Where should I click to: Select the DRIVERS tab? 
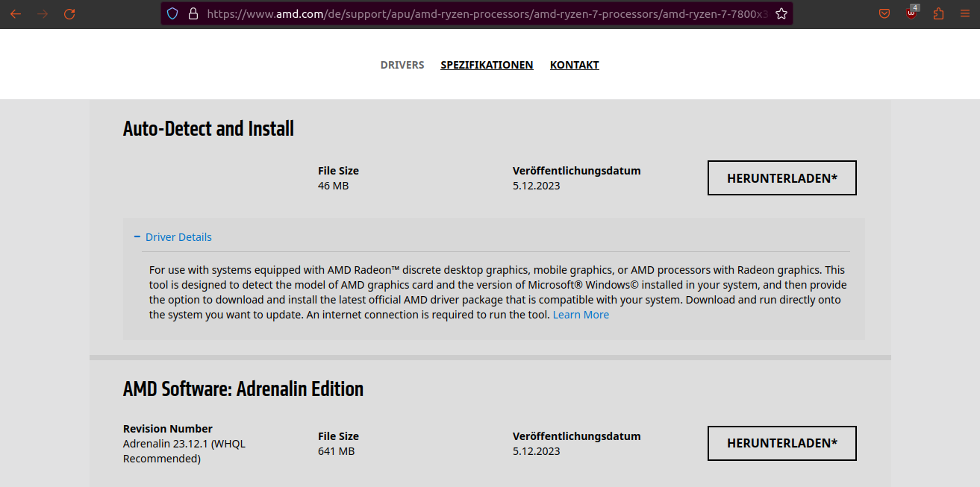(402, 65)
